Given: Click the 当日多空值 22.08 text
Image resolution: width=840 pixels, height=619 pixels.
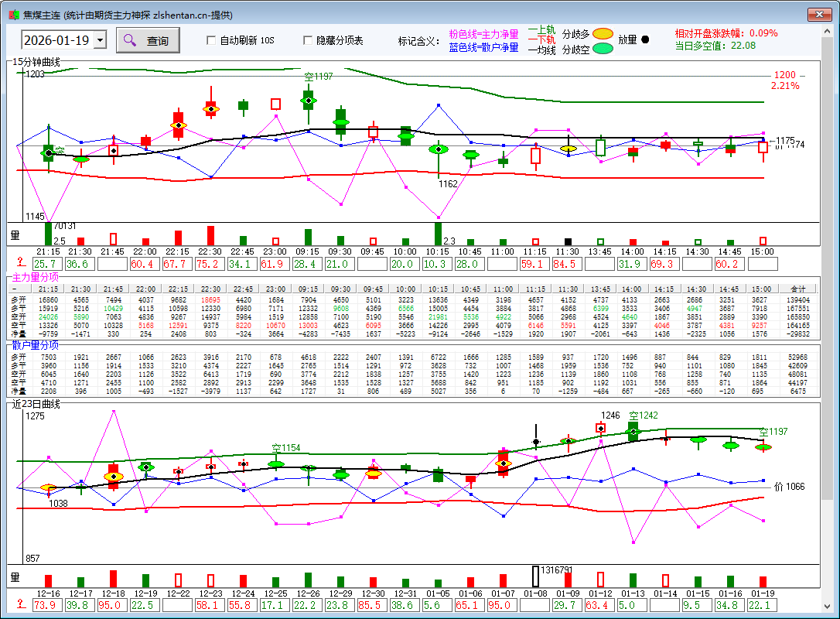Looking at the screenshot, I should (715, 46).
